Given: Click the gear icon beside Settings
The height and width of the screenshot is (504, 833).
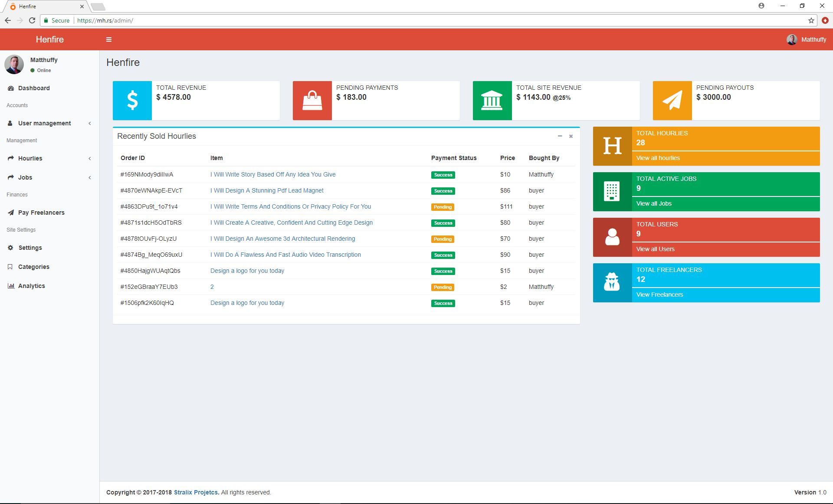Looking at the screenshot, I should (x=10, y=248).
